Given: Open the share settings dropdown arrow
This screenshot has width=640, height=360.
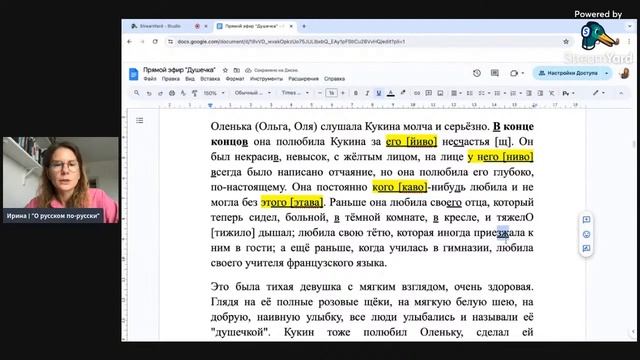Looking at the screenshot, I should 607,73.
